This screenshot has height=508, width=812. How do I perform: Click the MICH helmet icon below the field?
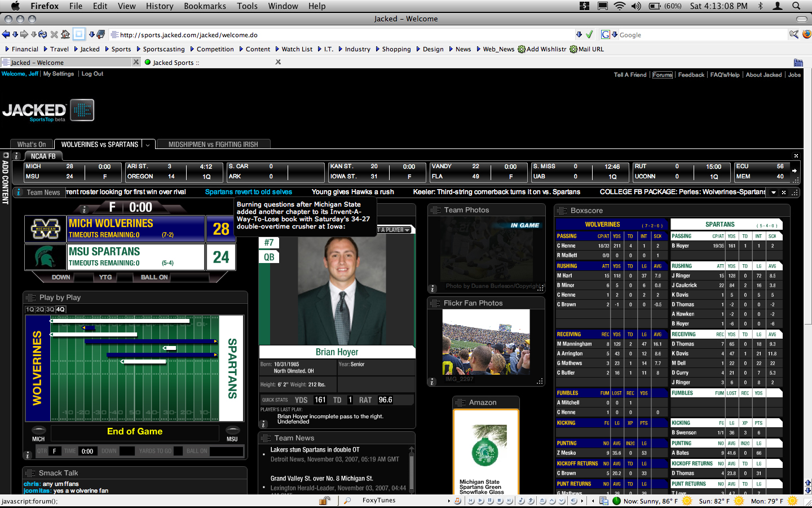[x=38, y=430]
